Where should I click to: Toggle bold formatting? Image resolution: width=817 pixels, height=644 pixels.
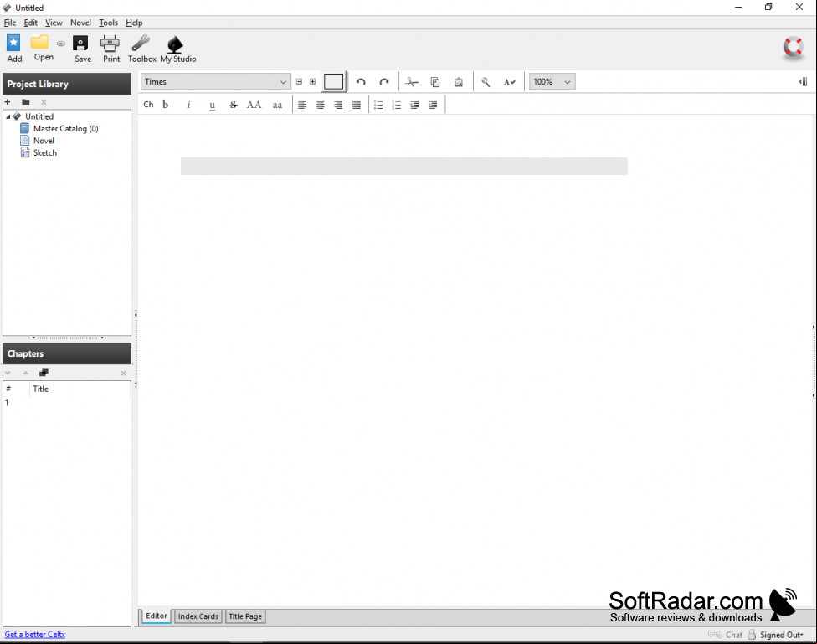(x=166, y=105)
